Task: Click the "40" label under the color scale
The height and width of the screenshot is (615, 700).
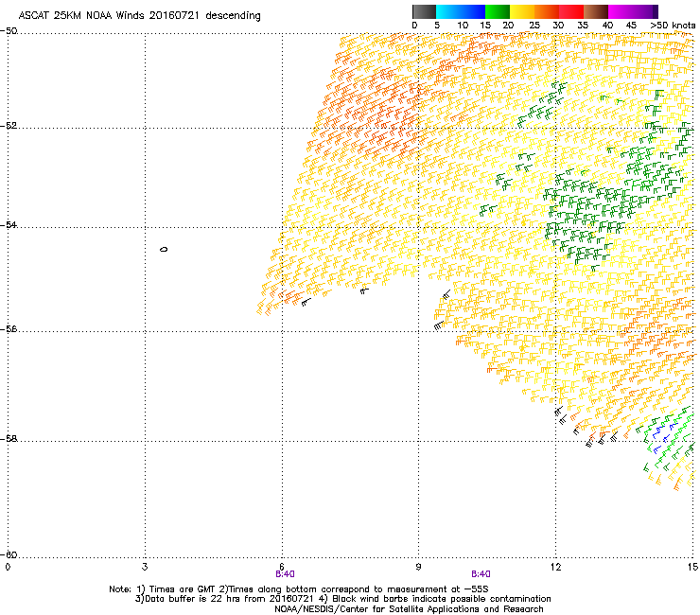Action: pos(607,26)
